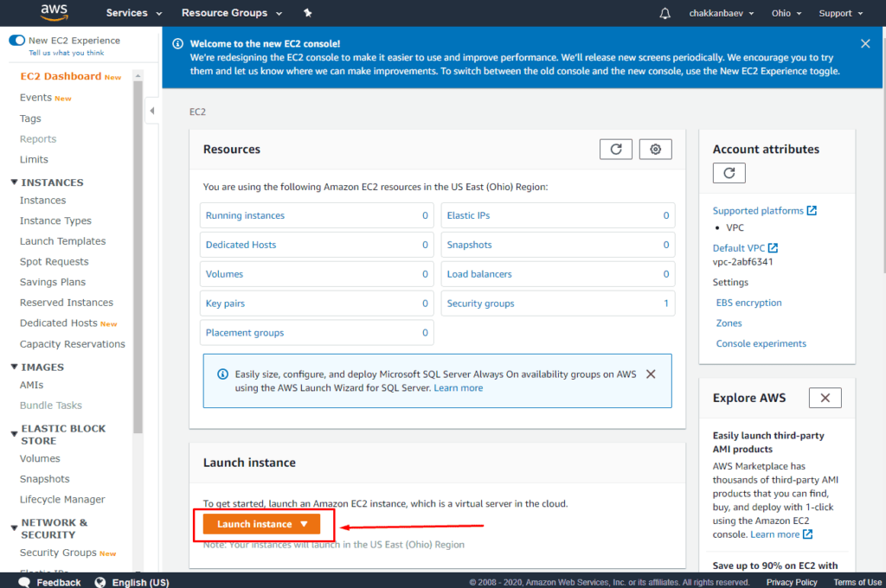Open Resources settings gear
This screenshot has height=588, width=886.
[x=656, y=149]
